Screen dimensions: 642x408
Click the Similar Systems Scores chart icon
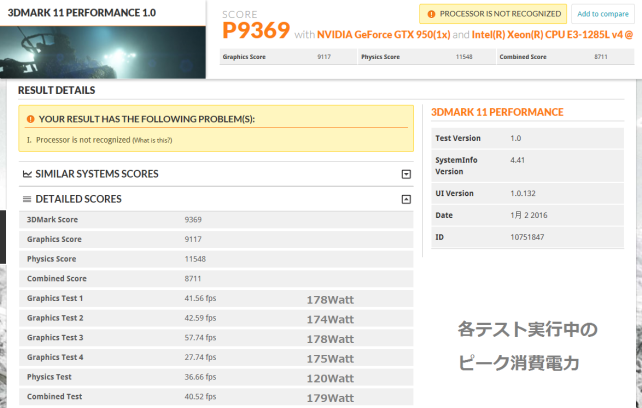[x=27, y=174]
